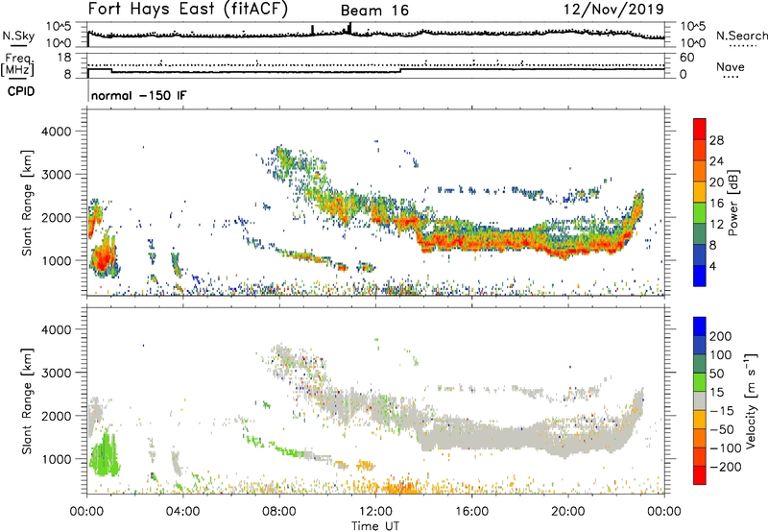Screen dimensions: 768x532
Task: Click the '18' frequency axis tick
Action: point(64,58)
